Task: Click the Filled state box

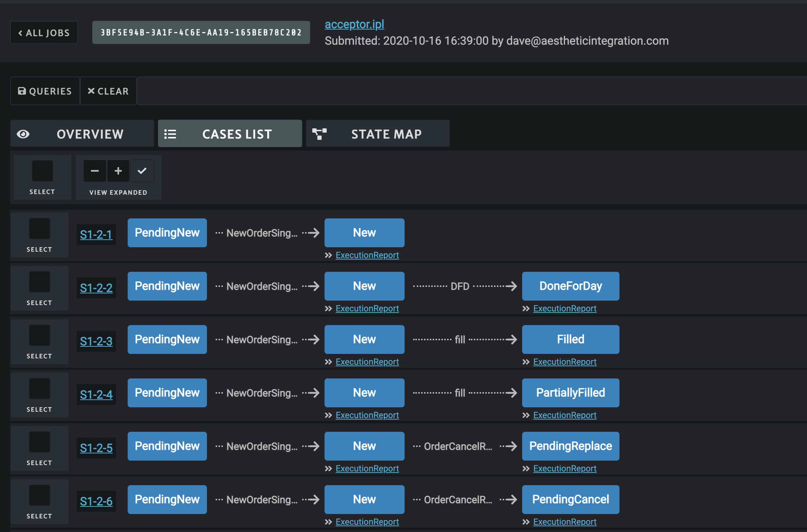Action: coord(571,340)
